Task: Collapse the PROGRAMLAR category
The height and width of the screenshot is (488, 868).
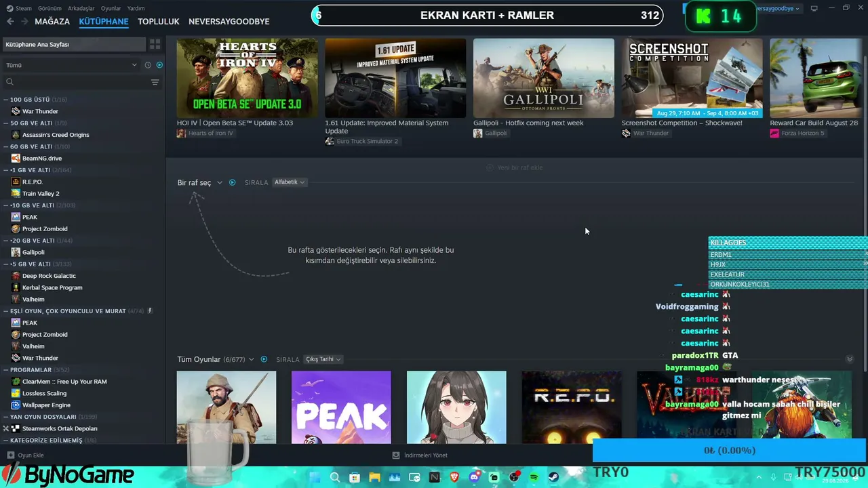Action: point(6,370)
